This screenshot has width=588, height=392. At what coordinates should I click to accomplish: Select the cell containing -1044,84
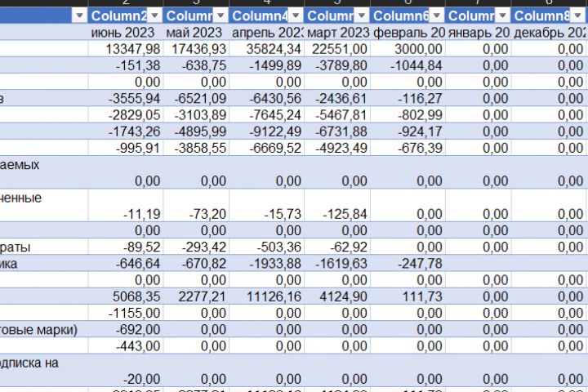coord(408,65)
